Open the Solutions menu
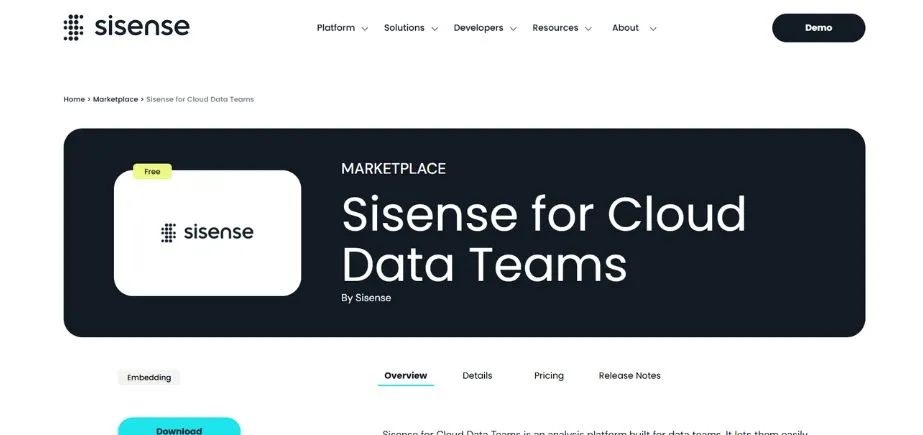Screen dimensions: 923x435 click(x=404, y=28)
